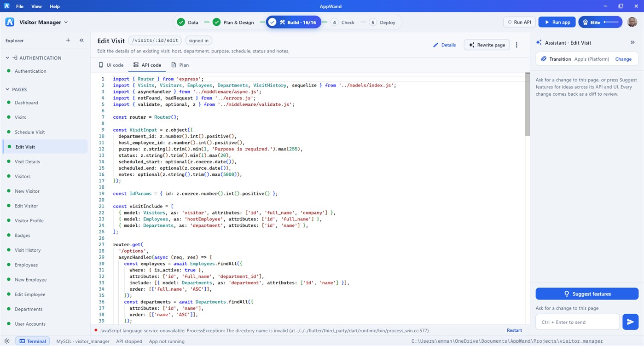Switch to the Plan tab

(180, 65)
